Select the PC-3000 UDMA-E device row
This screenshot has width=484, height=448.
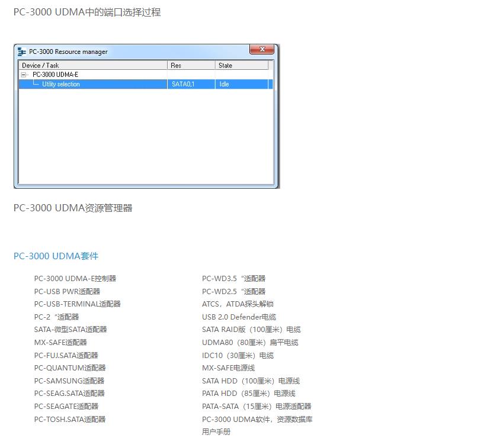click(146, 75)
